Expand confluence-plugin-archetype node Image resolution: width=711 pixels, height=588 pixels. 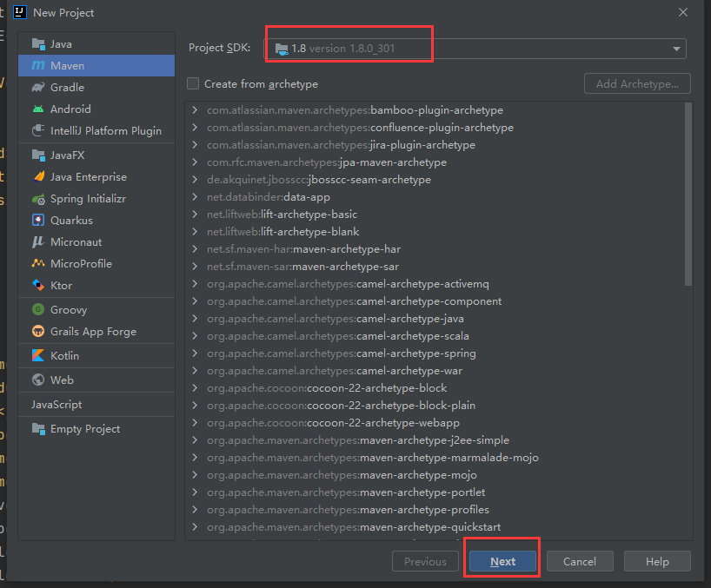[195, 128]
